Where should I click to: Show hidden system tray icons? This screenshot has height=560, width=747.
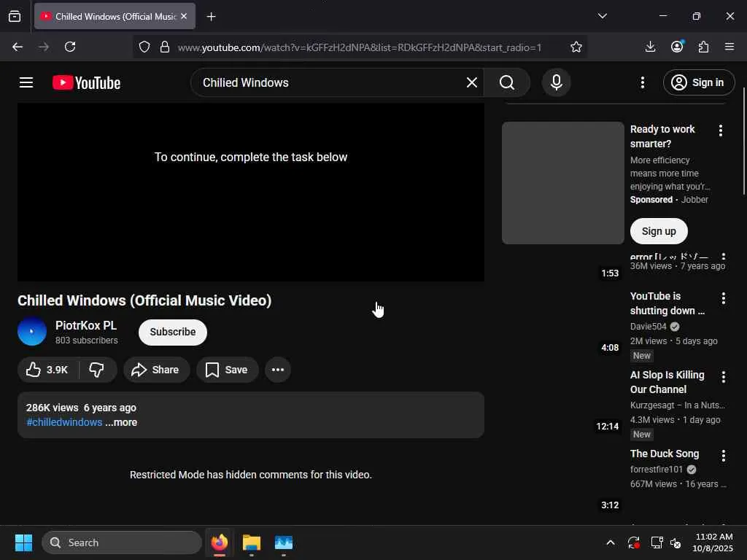coord(611,542)
